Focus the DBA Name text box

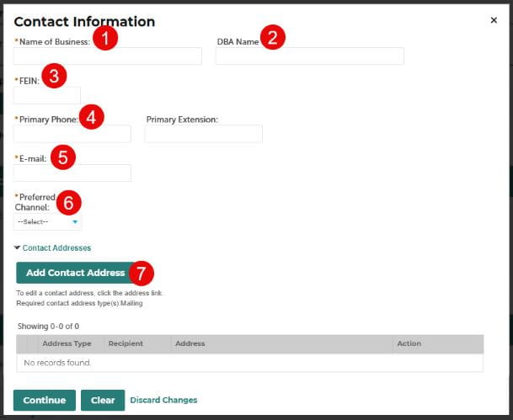[309, 56]
